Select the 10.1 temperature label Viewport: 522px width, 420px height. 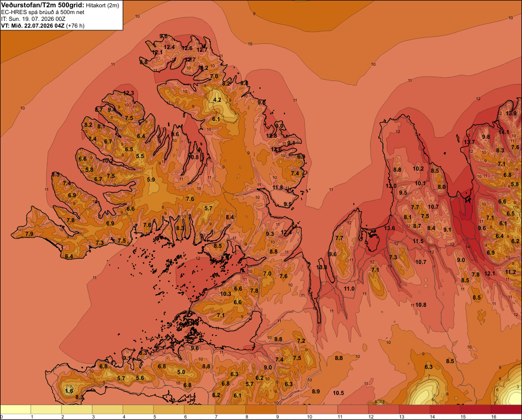coord(420,183)
